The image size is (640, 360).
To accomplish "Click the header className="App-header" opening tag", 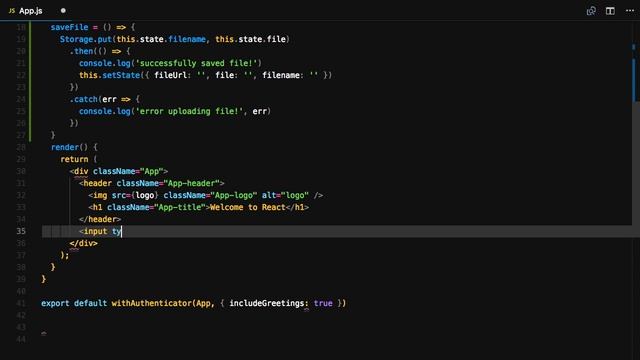I will [151, 183].
